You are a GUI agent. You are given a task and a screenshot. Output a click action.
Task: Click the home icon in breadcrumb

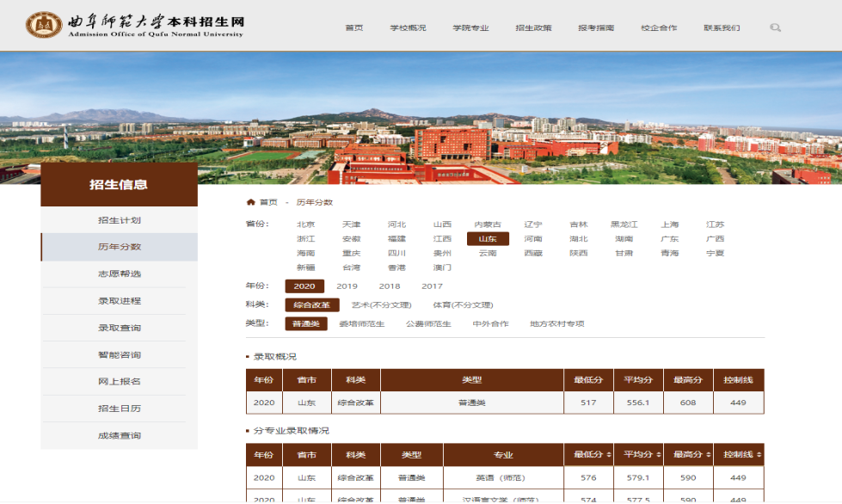tap(250, 202)
